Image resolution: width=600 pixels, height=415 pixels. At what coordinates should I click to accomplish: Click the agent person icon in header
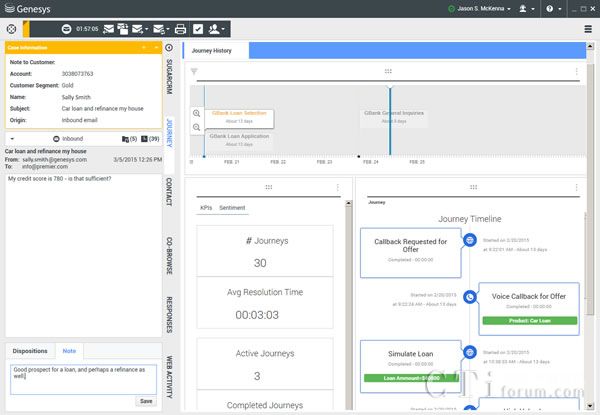[523, 9]
